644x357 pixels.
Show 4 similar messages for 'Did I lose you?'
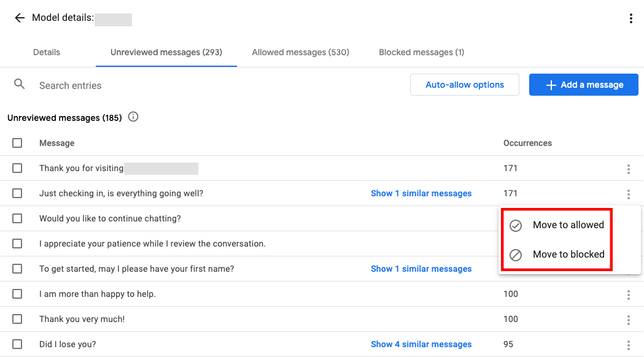pos(421,344)
